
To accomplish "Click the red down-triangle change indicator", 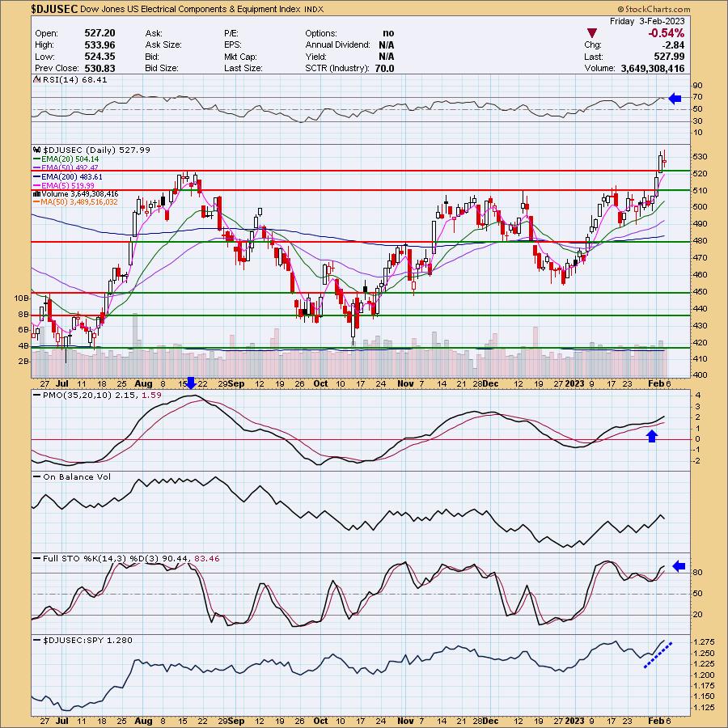I will click(x=591, y=33).
